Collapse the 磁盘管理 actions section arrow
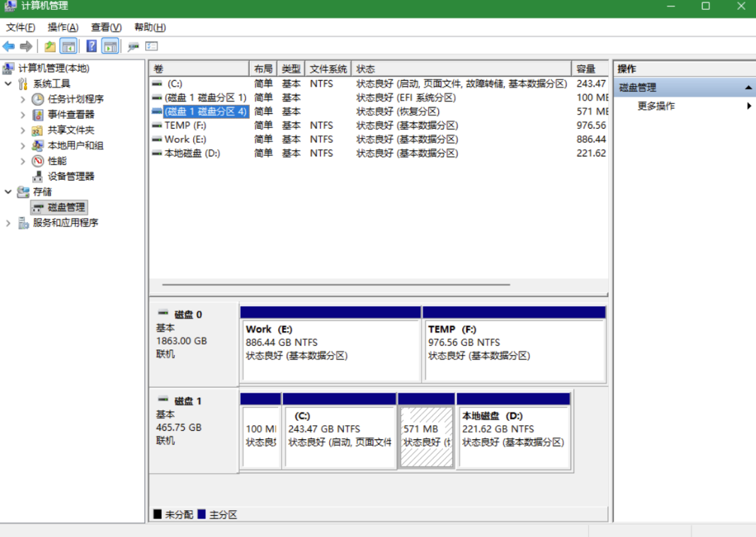Screen dimensions: 756x537 (748, 88)
